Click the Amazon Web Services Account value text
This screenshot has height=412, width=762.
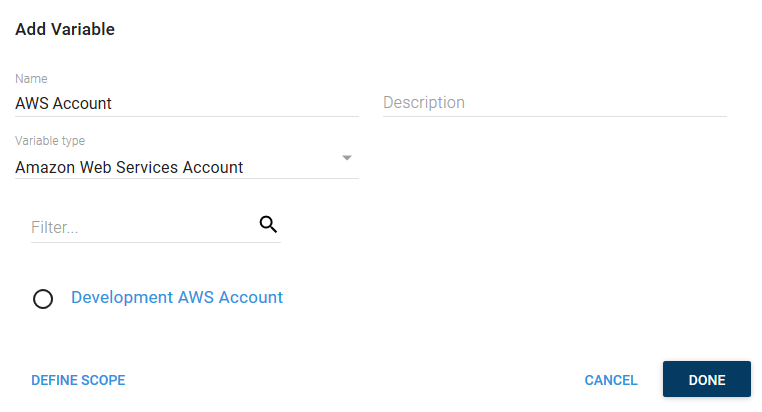click(129, 168)
